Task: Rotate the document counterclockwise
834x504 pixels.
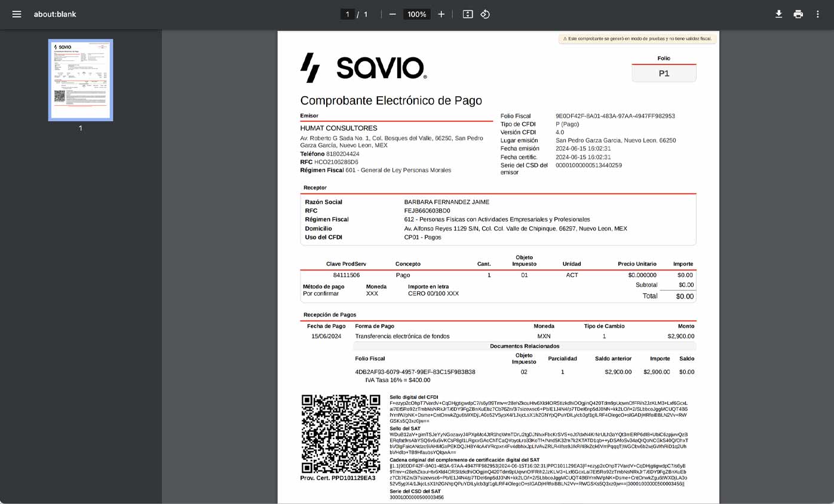Action: 485,14
